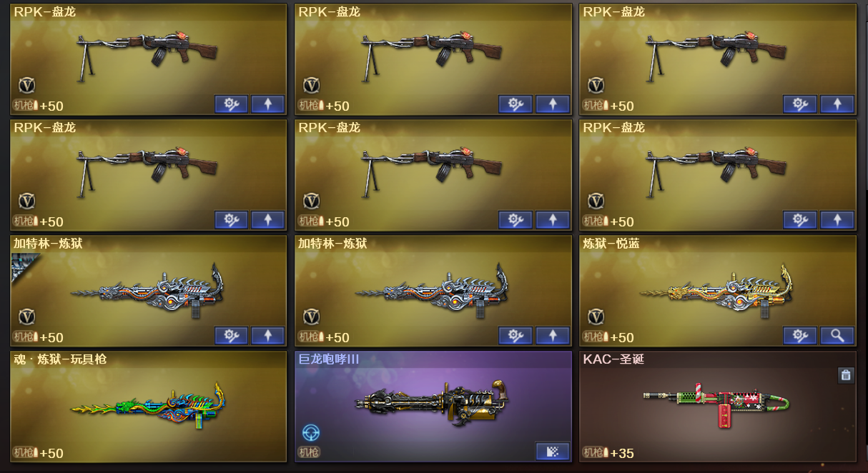The image size is (868, 473).
Task: Click the blue crosshair badge on 巨龙咆哮III
Action: pos(311,432)
